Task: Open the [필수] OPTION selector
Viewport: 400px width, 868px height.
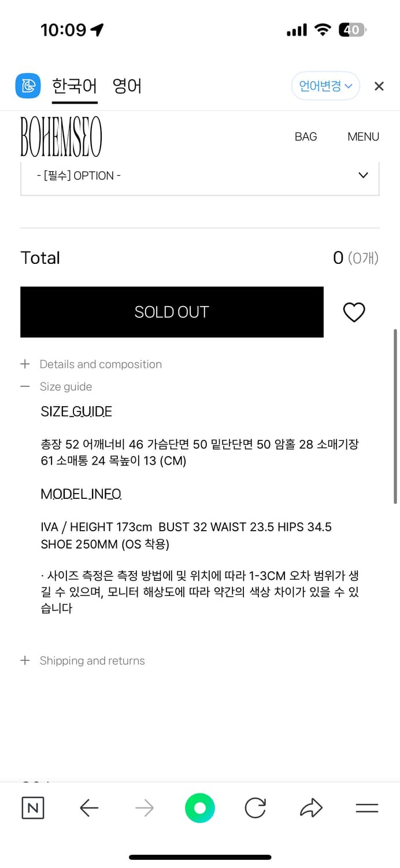Action: point(199,175)
